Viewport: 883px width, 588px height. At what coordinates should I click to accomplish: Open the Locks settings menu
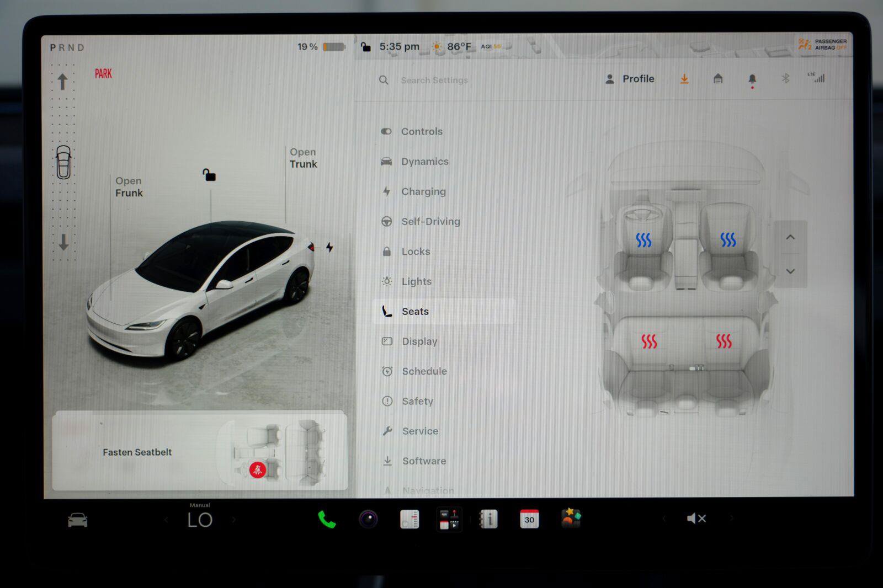406,252
